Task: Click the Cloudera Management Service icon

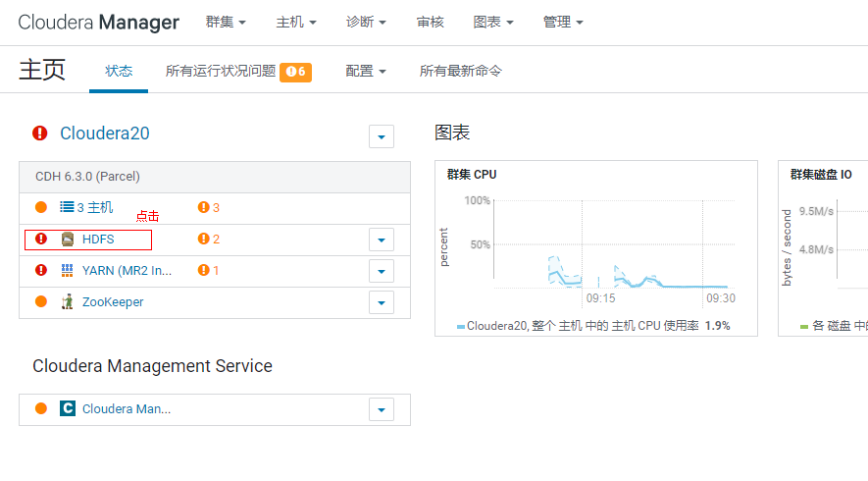Action: 68,408
